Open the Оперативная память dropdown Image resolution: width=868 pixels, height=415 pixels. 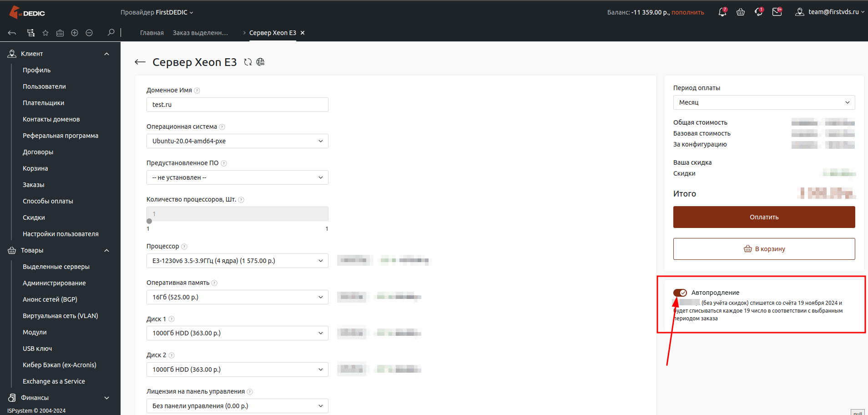(237, 297)
